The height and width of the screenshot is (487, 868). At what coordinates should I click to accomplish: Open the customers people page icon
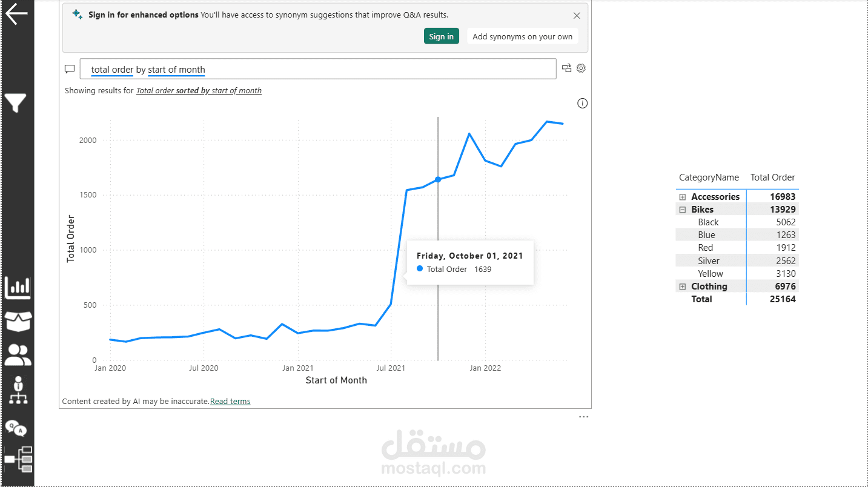tap(18, 356)
